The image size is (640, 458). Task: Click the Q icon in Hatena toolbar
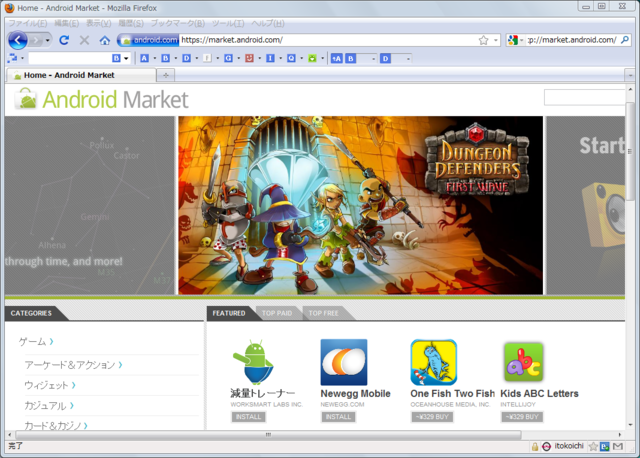click(291, 58)
